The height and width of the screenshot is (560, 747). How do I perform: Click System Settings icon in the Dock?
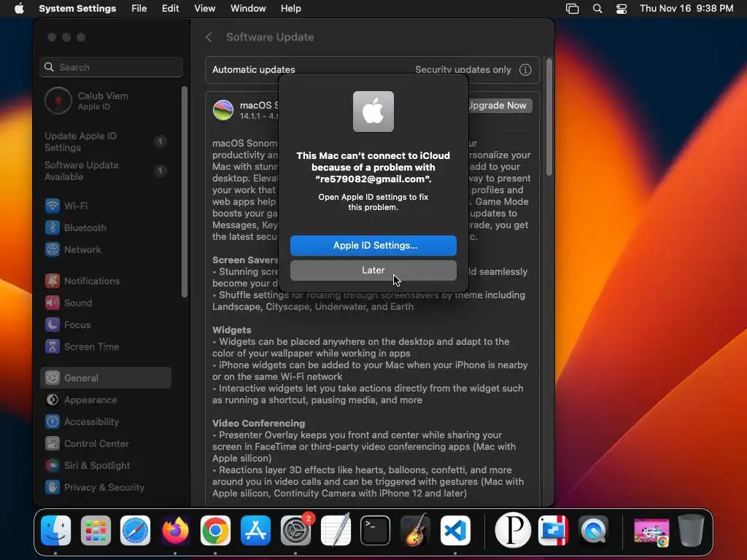[x=295, y=530]
